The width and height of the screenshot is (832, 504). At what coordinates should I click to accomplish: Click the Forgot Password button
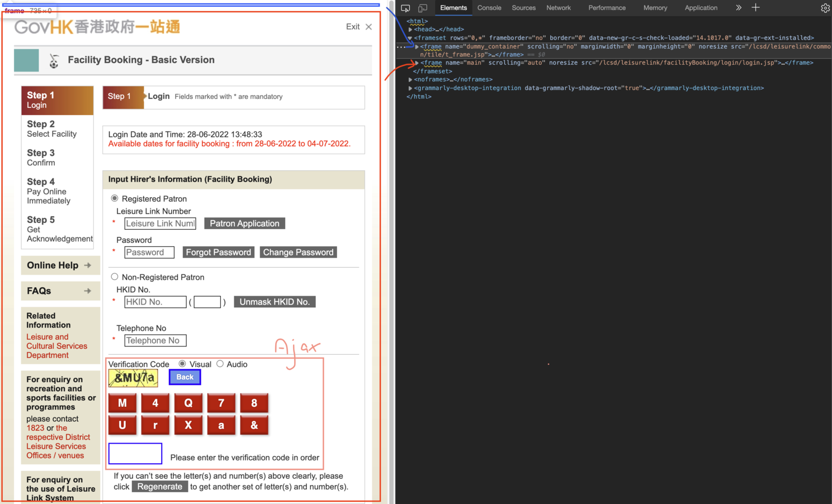pos(218,253)
